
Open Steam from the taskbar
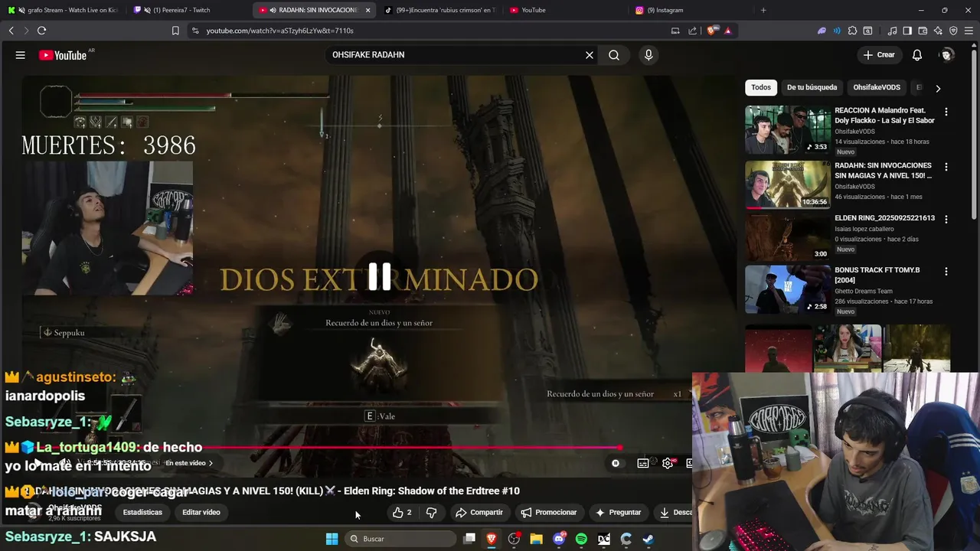pos(648,539)
